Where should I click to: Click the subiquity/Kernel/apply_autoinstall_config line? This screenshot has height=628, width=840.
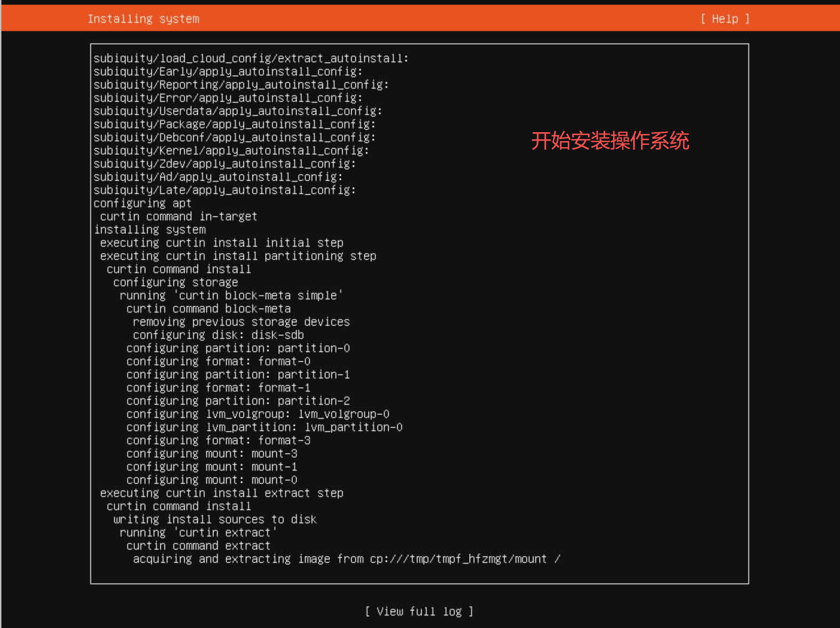point(231,151)
